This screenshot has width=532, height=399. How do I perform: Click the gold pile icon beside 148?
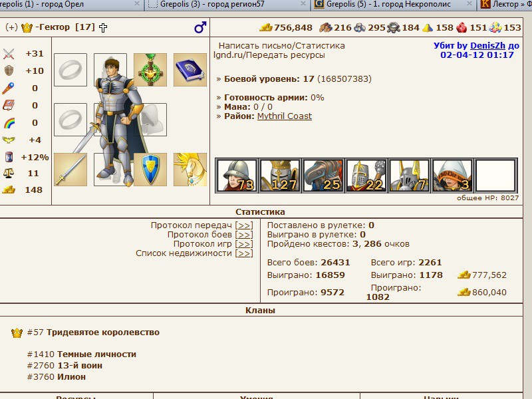click(9, 190)
